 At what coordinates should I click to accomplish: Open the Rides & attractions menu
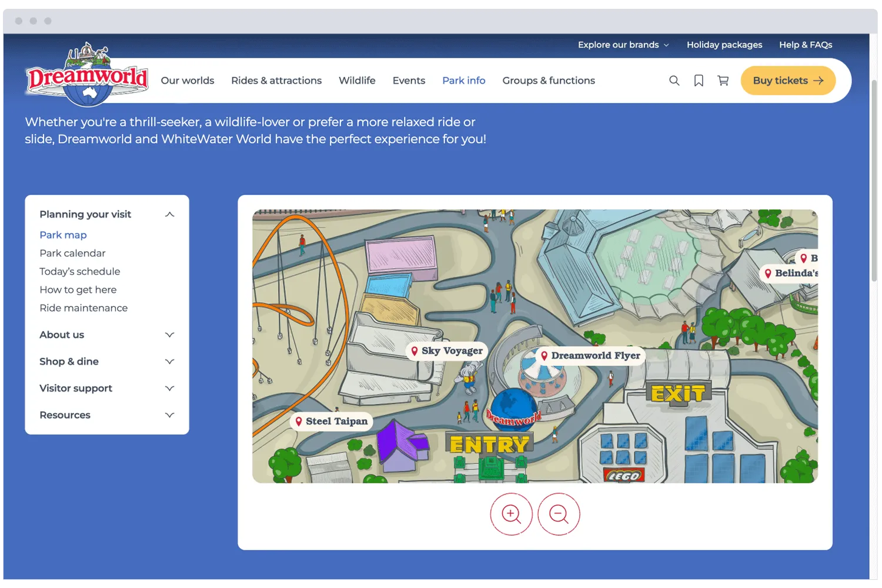coord(276,81)
